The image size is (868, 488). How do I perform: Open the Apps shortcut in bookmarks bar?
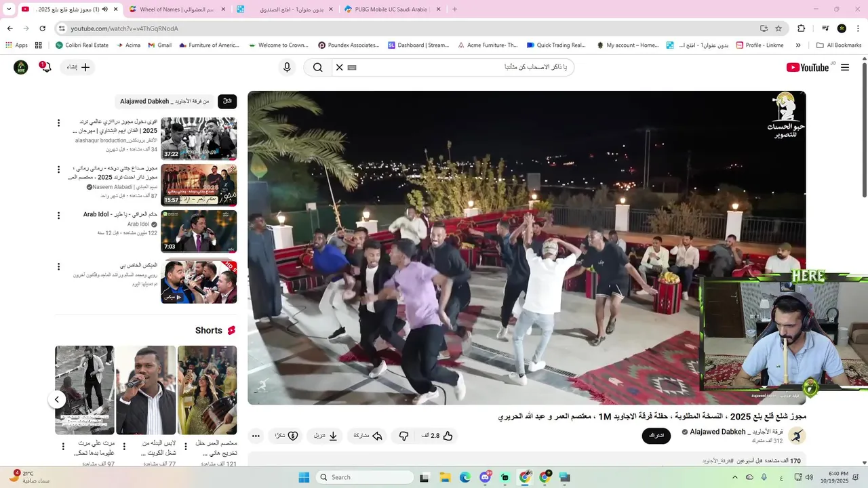tap(16, 45)
